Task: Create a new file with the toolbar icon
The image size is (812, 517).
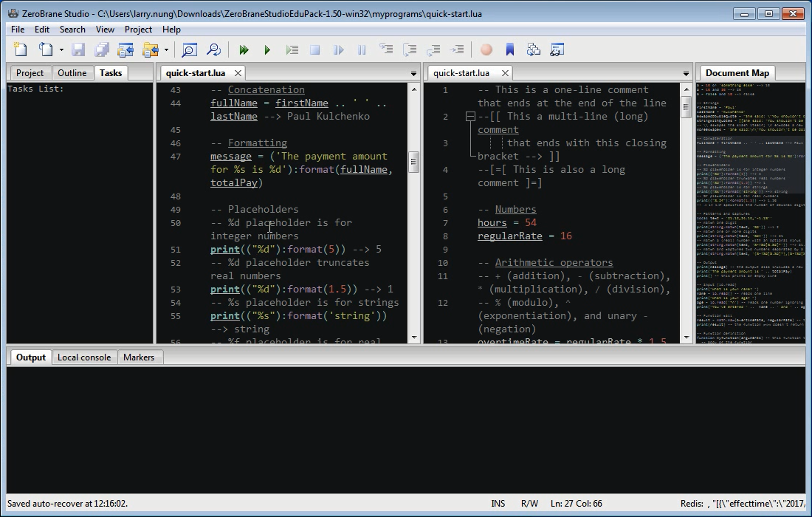Action: pos(21,49)
